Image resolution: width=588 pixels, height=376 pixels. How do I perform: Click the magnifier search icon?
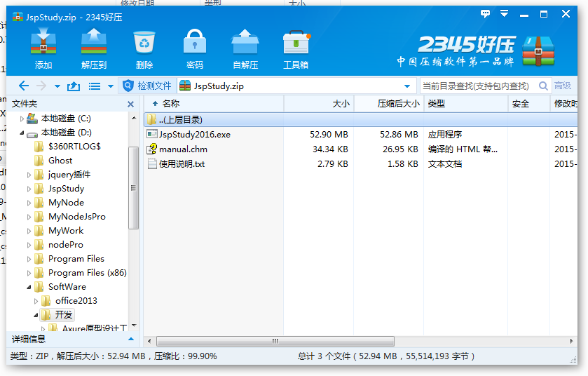(x=543, y=86)
